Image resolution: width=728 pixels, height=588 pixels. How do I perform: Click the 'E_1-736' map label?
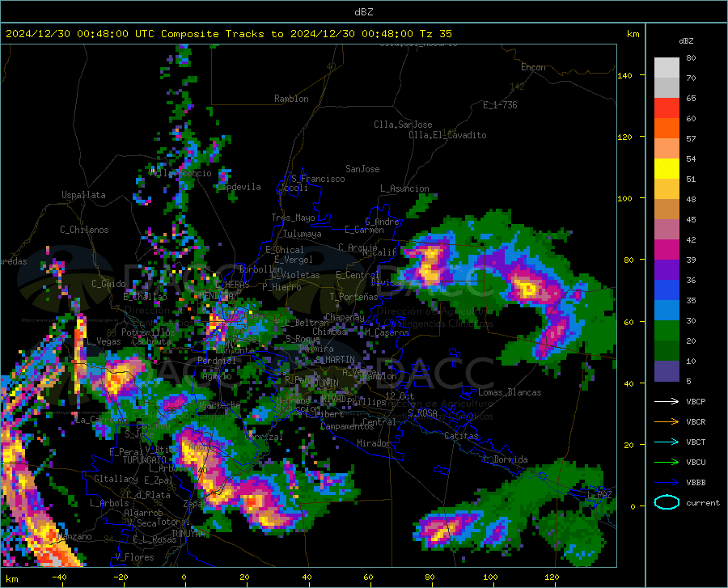pyautogui.click(x=500, y=105)
